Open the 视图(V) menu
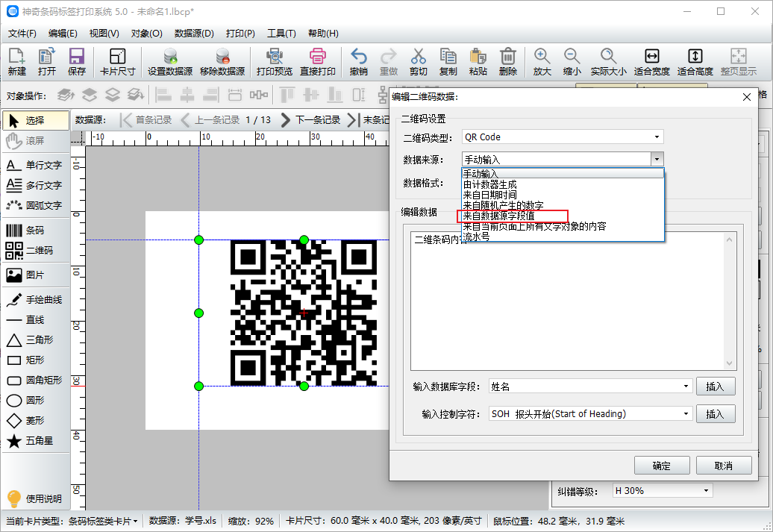This screenshot has height=532, width=773. point(104,34)
